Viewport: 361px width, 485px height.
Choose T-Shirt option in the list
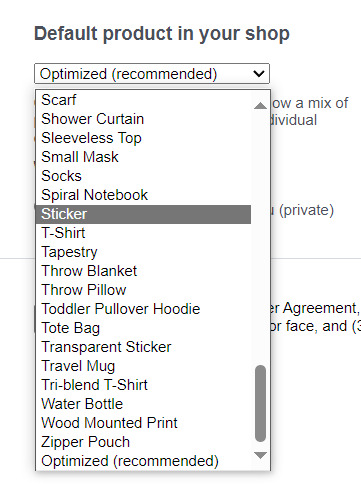[x=143, y=233]
